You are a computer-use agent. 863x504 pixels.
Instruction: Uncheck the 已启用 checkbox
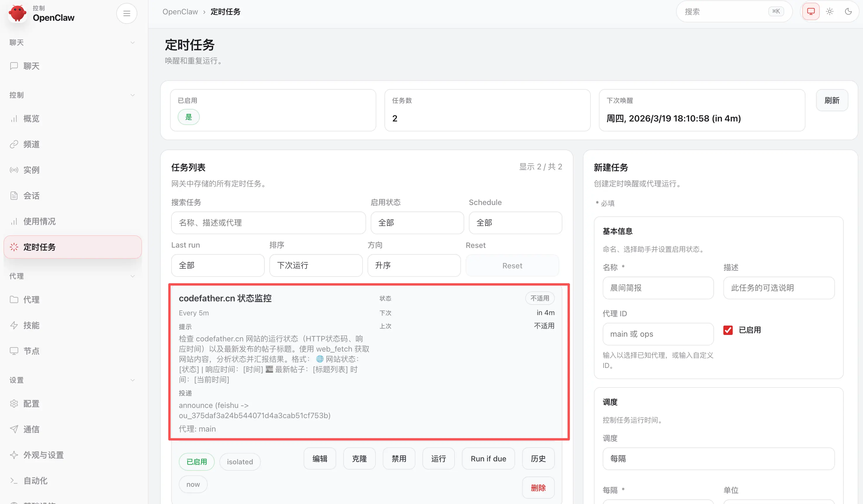pos(728,330)
